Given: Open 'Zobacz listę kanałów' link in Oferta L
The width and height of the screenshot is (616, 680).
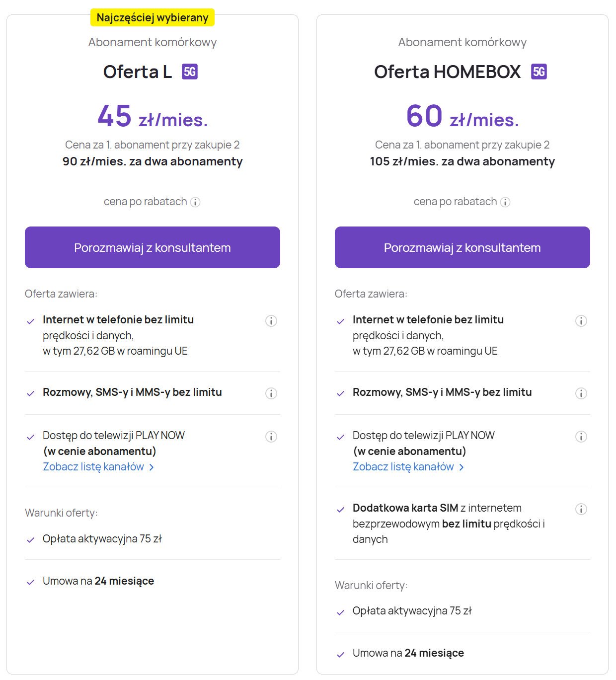Looking at the screenshot, I should 93,467.
